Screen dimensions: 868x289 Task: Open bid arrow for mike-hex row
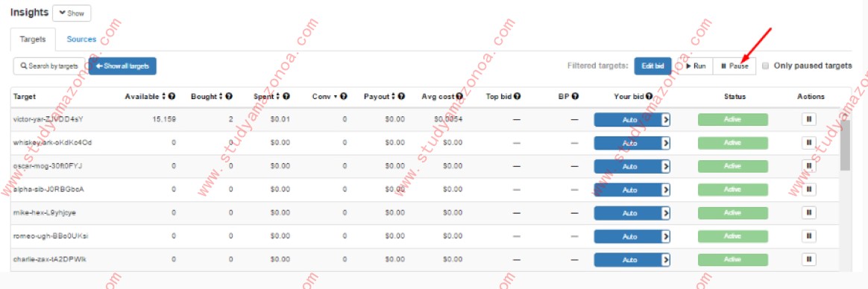666,213
